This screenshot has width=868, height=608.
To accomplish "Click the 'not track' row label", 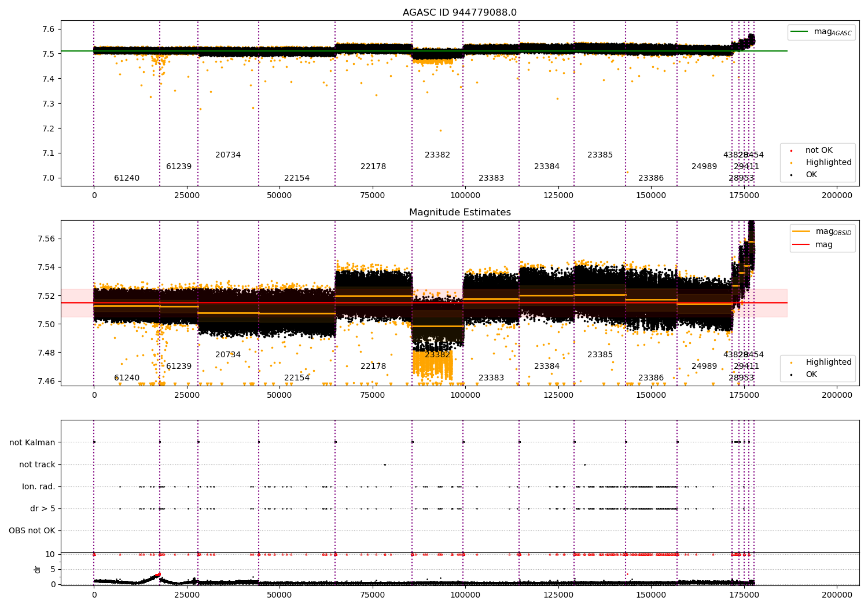I will coord(37,464).
